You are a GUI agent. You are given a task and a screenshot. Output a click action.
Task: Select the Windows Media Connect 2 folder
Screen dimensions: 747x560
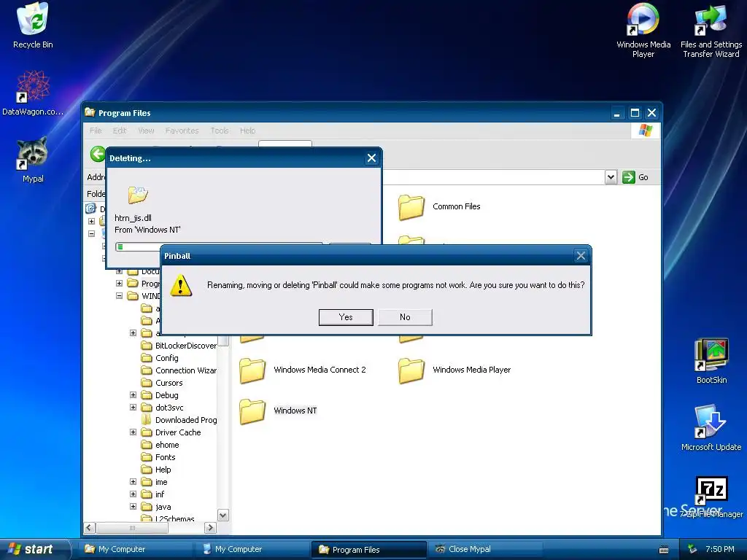click(303, 370)
